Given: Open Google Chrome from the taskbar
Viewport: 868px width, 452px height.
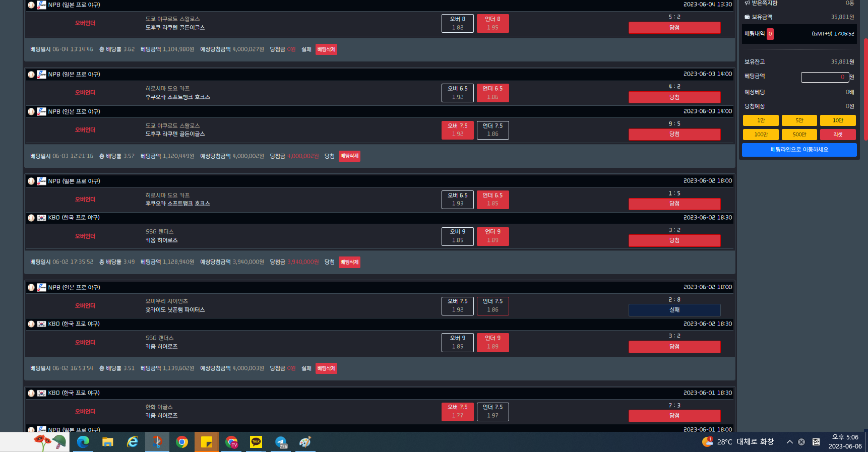Looking at the screenshot, I should pos(182,442).
